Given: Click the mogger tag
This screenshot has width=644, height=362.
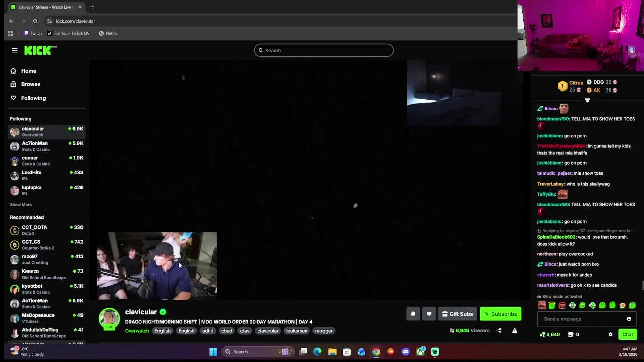Looking at the screenshot, I should click(324, 331).
